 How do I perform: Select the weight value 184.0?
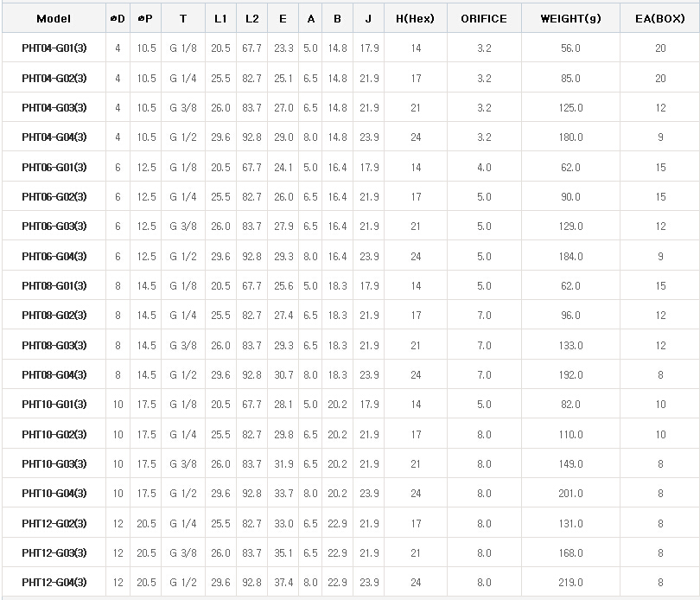[x=570, y=256]
